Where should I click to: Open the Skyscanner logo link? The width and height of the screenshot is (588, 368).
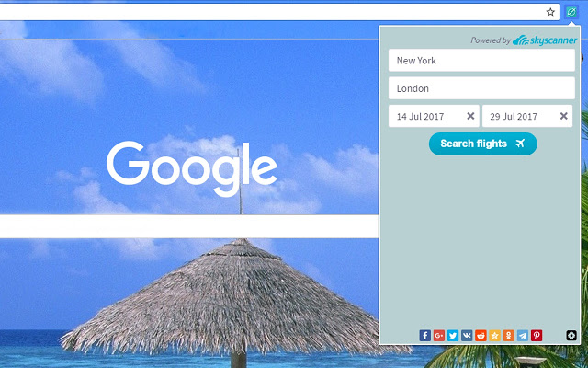tap(545, 40)
